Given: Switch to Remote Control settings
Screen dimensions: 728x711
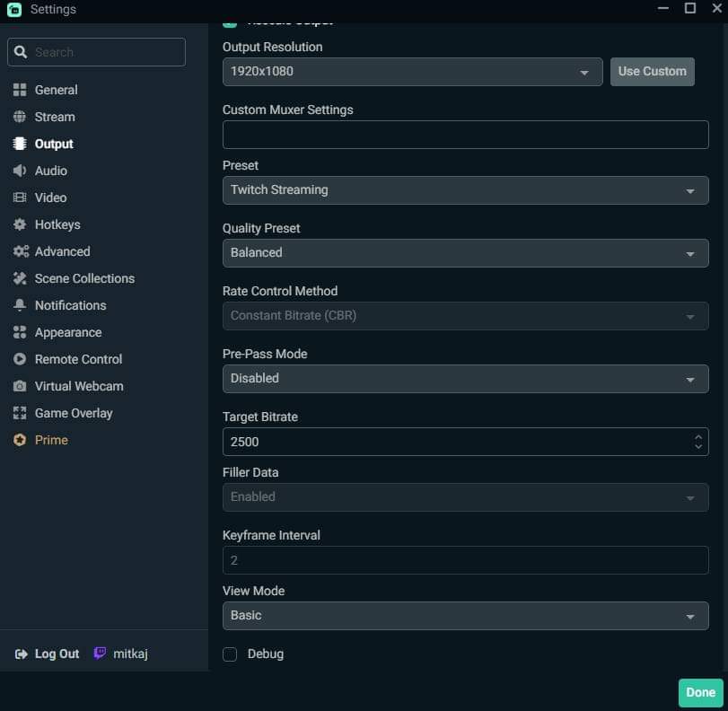Looking at the screenshot, I should tap(78, 359).
